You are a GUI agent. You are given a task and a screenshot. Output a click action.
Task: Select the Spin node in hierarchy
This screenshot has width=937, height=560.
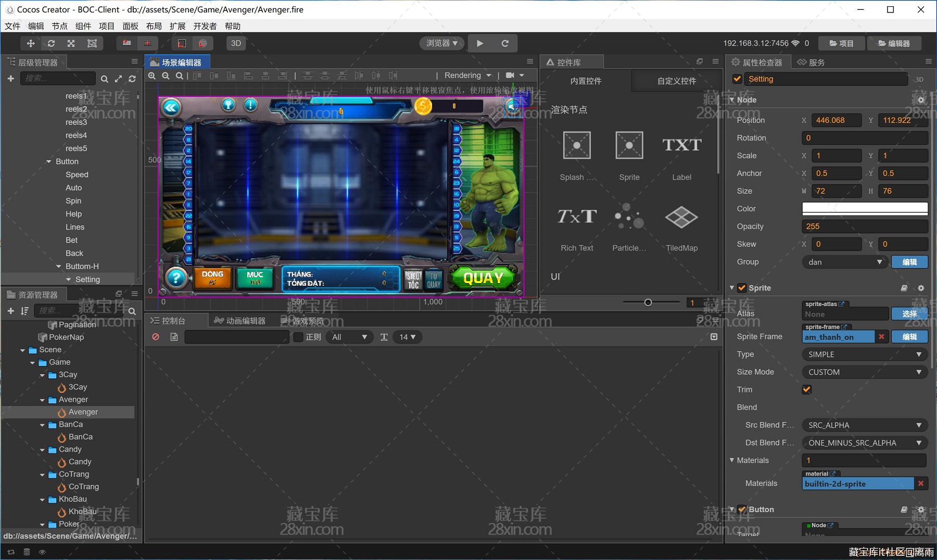coord(73,200)
